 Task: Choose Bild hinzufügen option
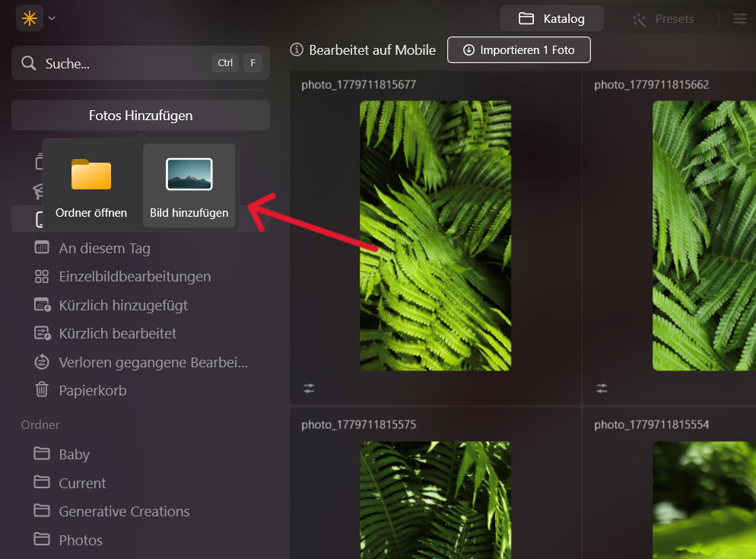pyautogui.click(x=189, y=186)
